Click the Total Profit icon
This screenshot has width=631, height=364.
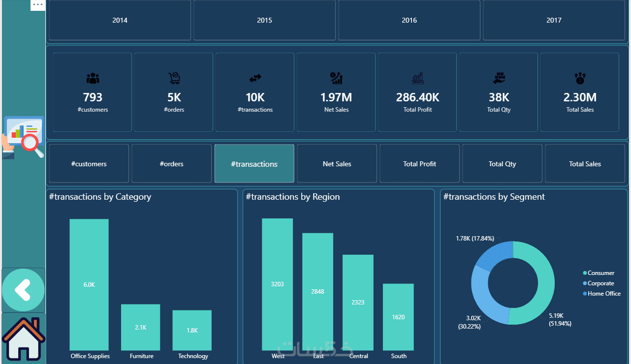(x=417, y=78)
